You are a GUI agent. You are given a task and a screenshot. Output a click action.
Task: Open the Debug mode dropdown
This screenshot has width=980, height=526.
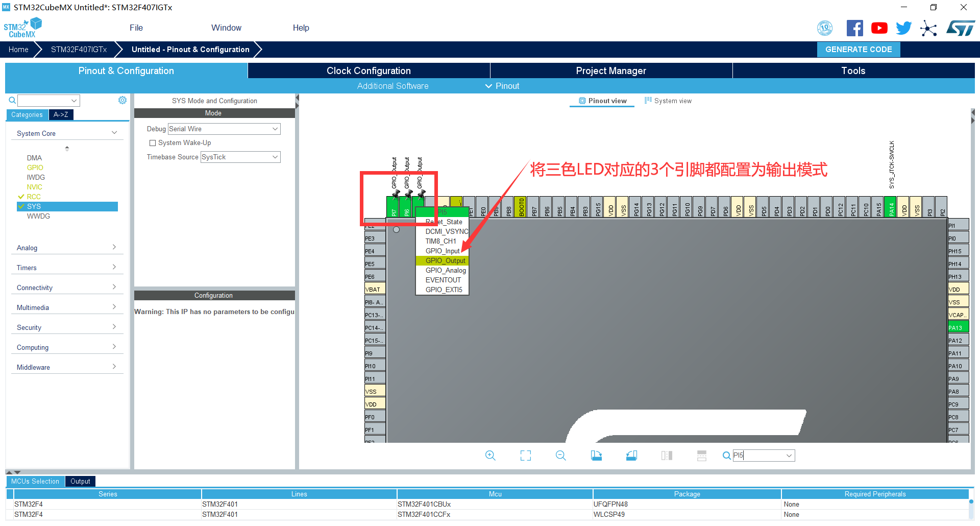224,129
